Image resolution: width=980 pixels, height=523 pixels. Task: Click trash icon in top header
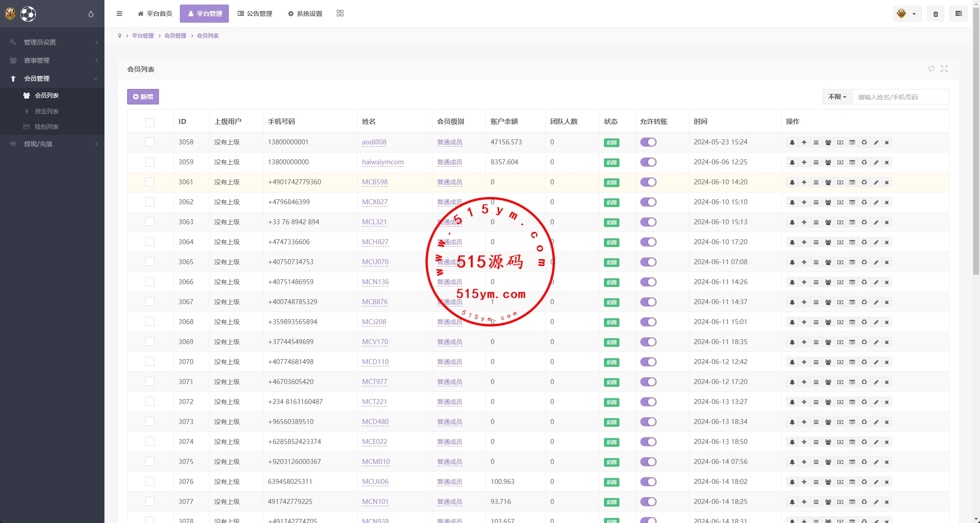pyautogui.click(x=935, y=14)
